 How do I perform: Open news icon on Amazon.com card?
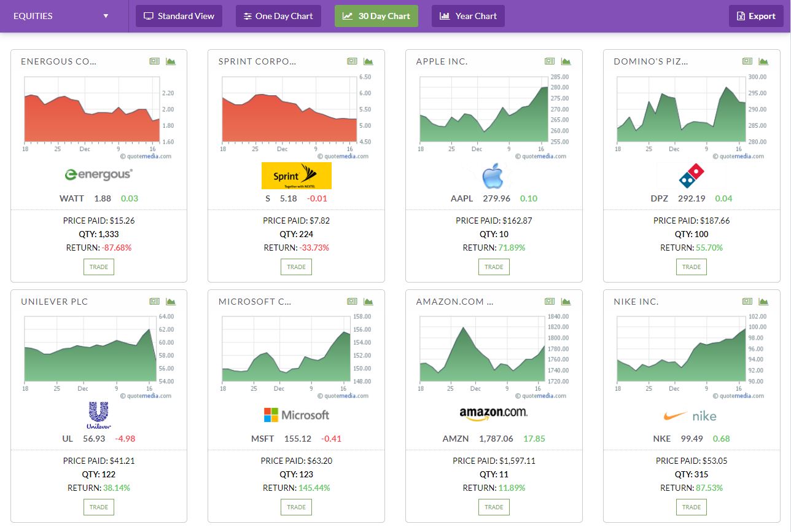[550, 302]
